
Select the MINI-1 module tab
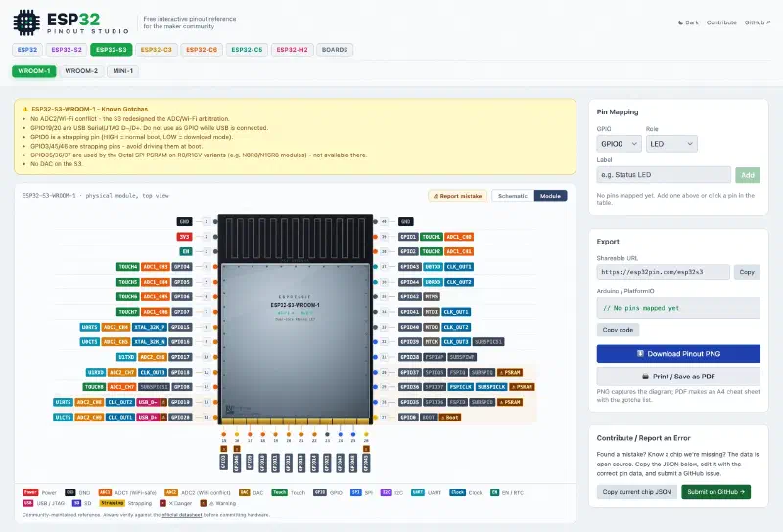123,70
